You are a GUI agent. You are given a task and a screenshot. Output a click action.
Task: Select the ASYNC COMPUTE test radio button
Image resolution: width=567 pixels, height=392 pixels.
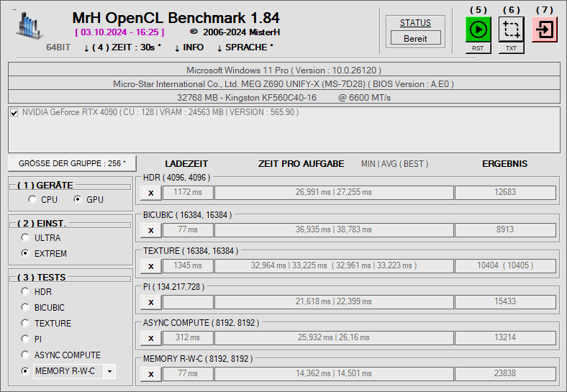click(x=25, y=355)
